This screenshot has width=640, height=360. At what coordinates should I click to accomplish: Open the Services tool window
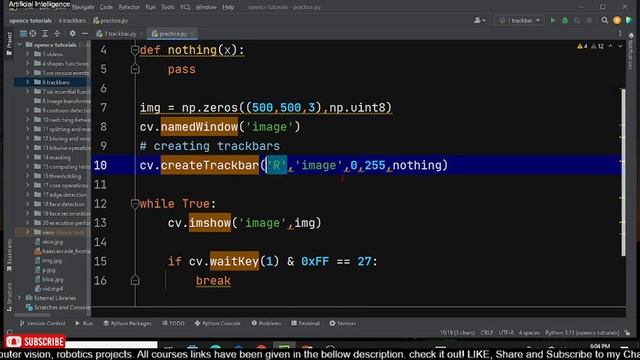(343, 323)
